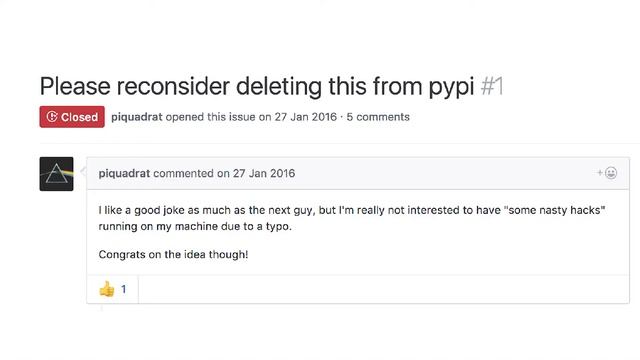Click the comment timestamp 27 Jan 2016
The height and width of the screenshot is (360, 640).
(264, 173)
